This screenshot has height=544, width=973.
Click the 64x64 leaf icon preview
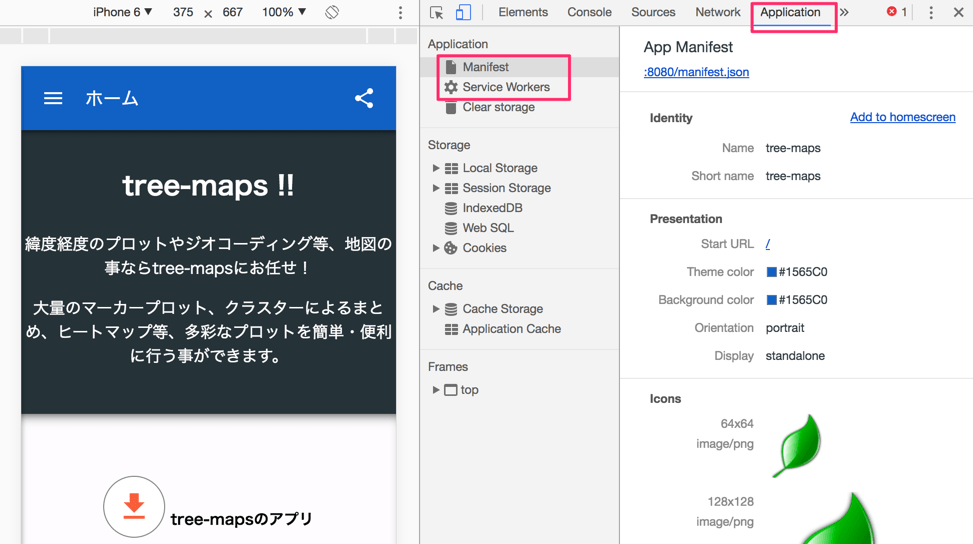point(798,445)
